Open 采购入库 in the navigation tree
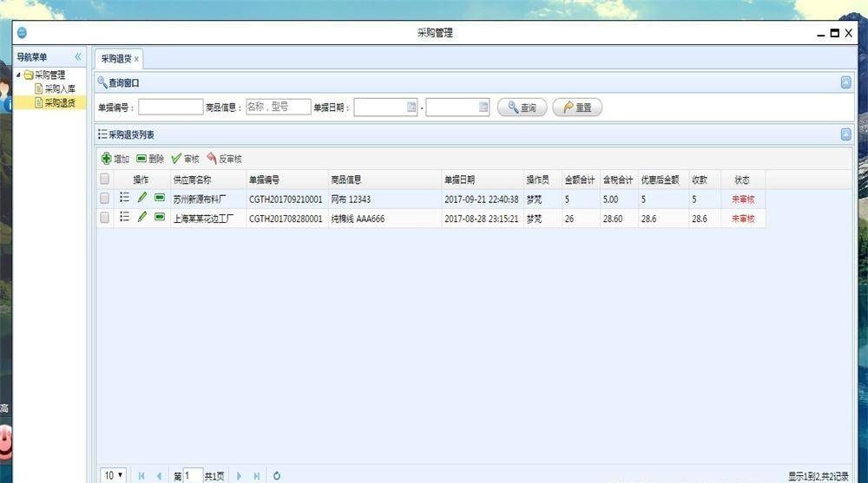Viewport: 868px width, 483px height. [60, 88]
